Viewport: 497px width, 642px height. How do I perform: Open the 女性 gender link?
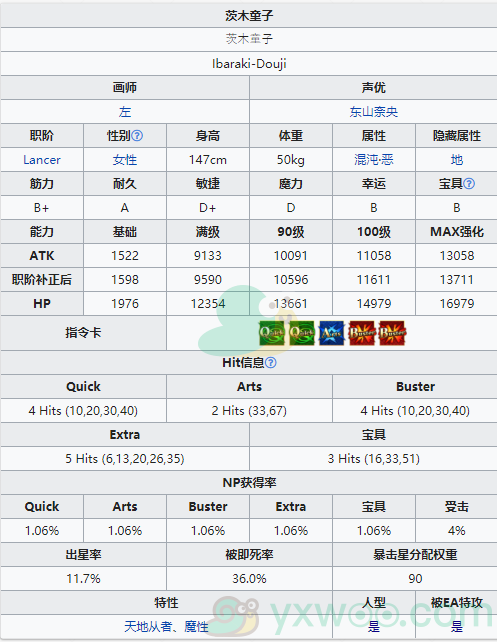coord(125,160)
